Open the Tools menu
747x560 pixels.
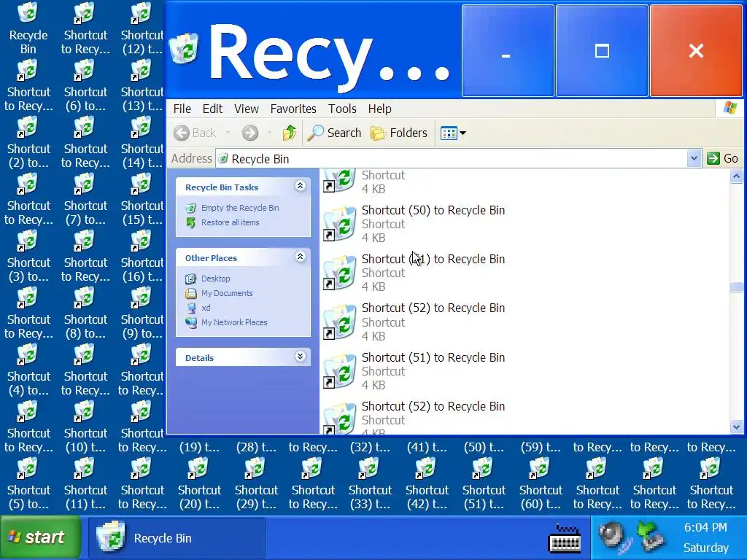click(x=342, y=109)
